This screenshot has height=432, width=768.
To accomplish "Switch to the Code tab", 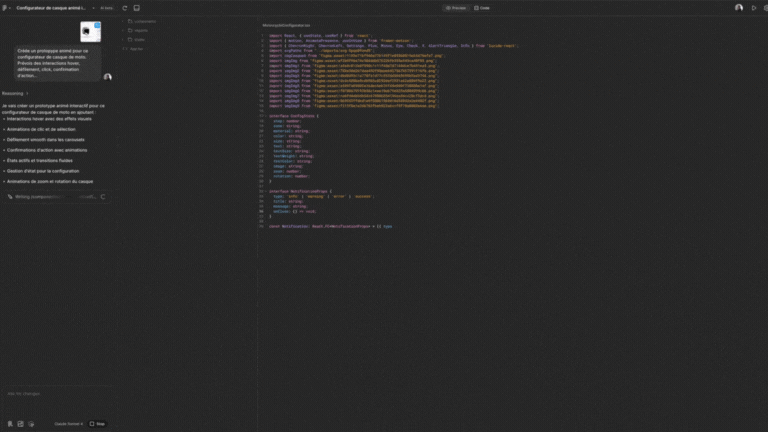I will [482, 7].
